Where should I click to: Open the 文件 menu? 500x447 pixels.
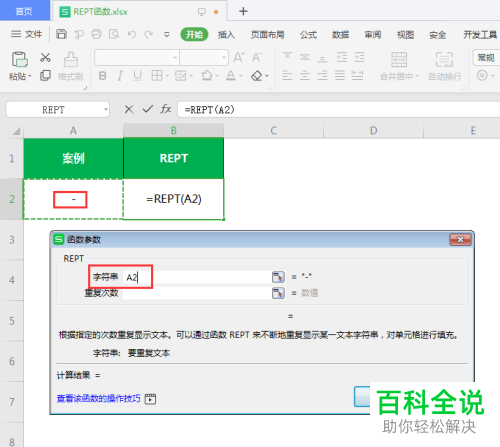27,34
